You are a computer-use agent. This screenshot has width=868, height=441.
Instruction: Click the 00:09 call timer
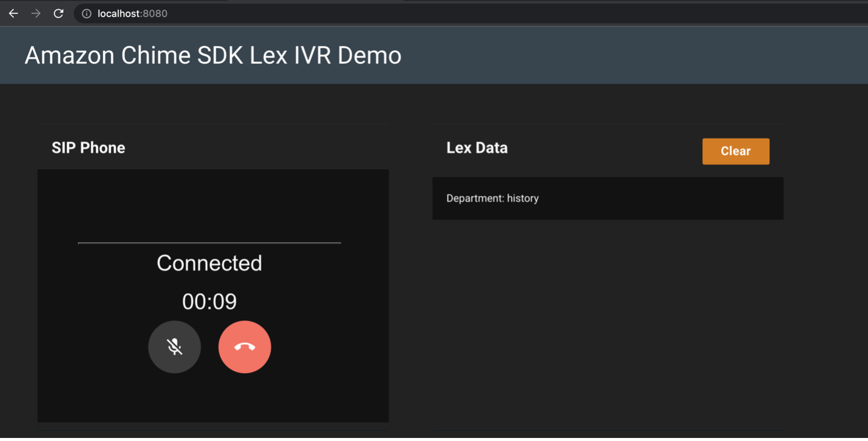(x=209, y=301)
